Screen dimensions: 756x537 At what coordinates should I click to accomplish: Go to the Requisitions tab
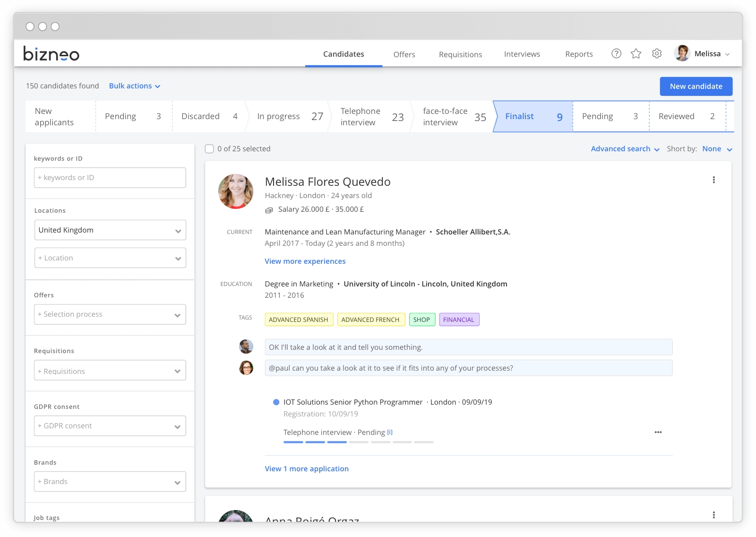point(461,54)
